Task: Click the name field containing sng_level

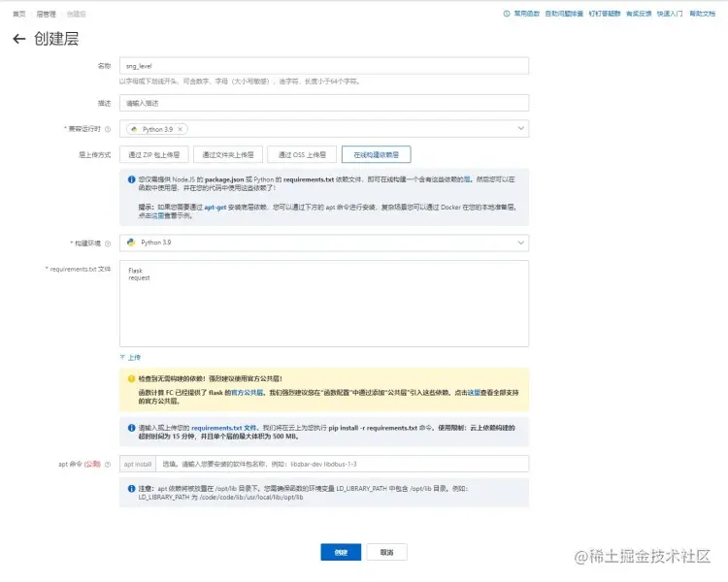Action: [x=324, y=66]
